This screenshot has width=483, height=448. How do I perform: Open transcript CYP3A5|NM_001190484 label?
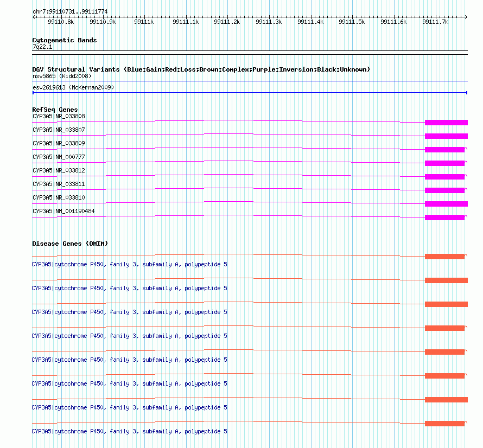pos(63,211)
